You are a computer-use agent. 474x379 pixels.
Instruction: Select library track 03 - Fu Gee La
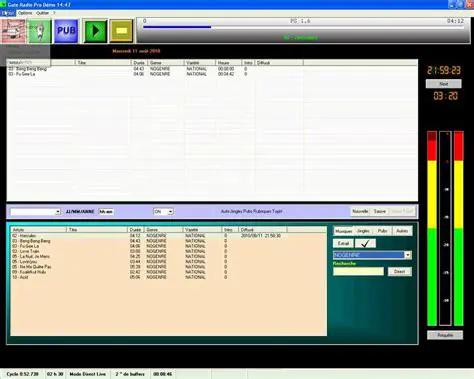(x=169, y=246)
